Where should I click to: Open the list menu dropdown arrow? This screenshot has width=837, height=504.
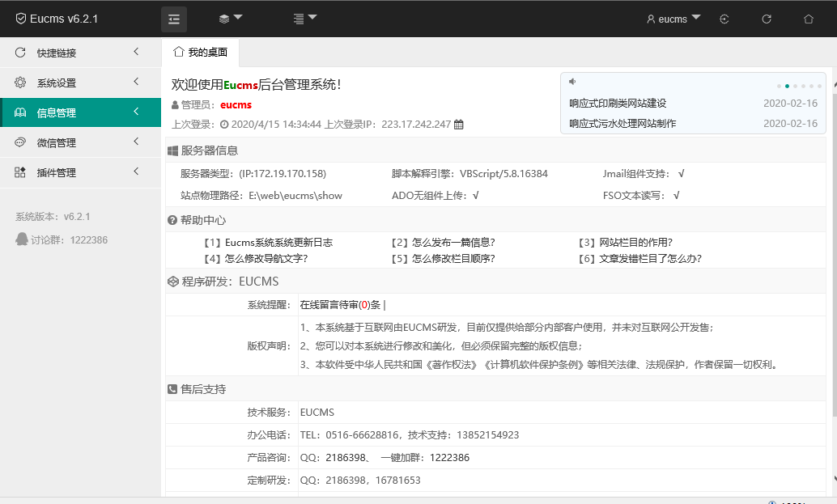tap(312, 17)
